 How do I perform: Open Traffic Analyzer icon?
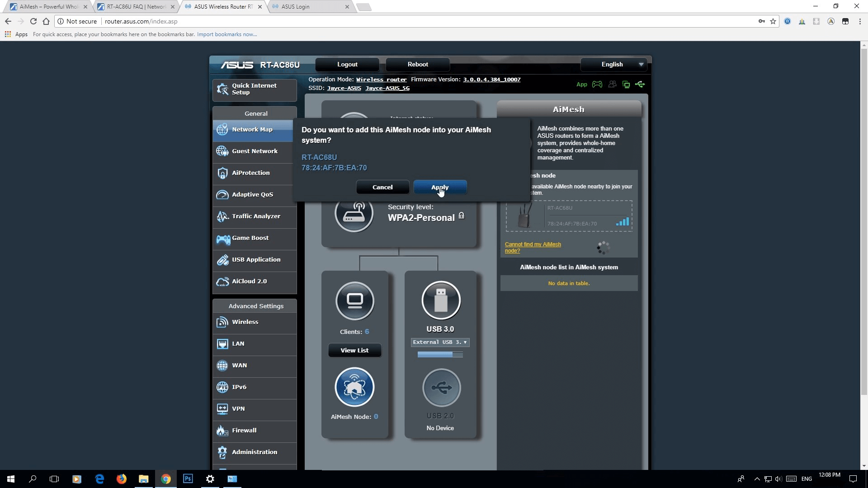222,216
